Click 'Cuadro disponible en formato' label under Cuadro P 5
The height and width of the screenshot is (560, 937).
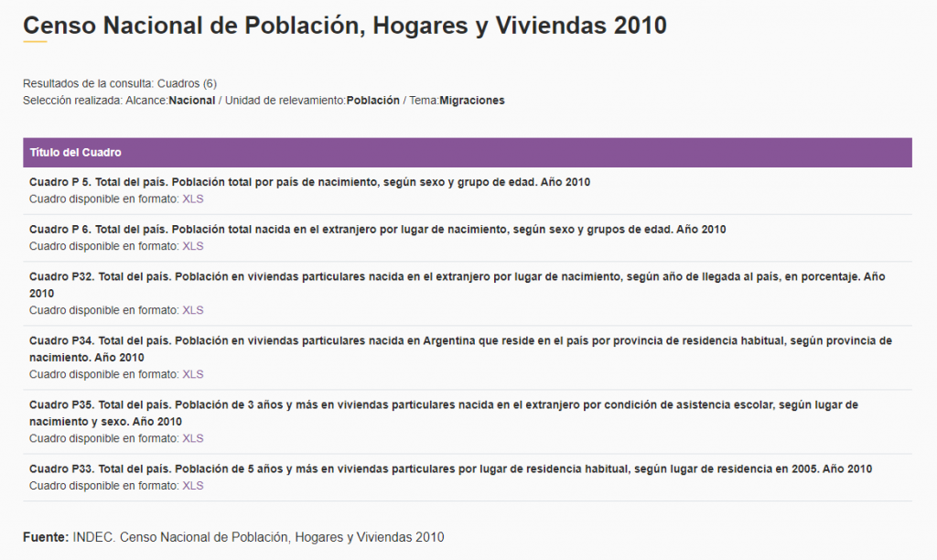104,199
